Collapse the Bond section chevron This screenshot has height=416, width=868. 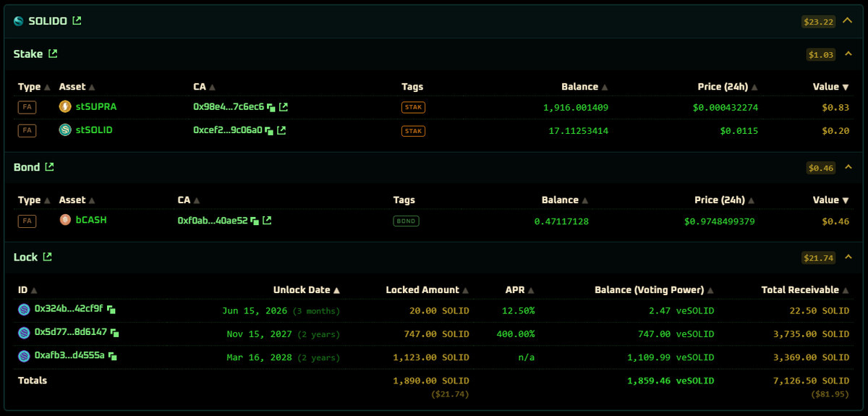click(x=848, y=167)
